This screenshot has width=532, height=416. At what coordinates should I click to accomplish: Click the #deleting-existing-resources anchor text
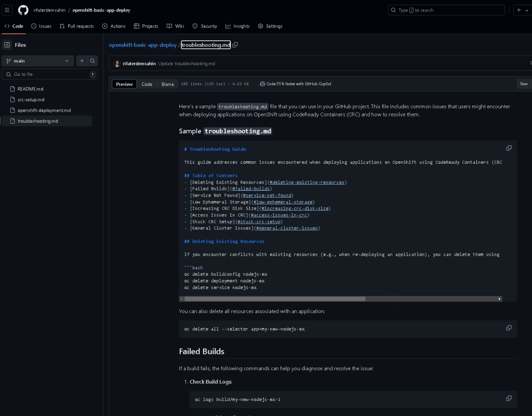[307, 183]
